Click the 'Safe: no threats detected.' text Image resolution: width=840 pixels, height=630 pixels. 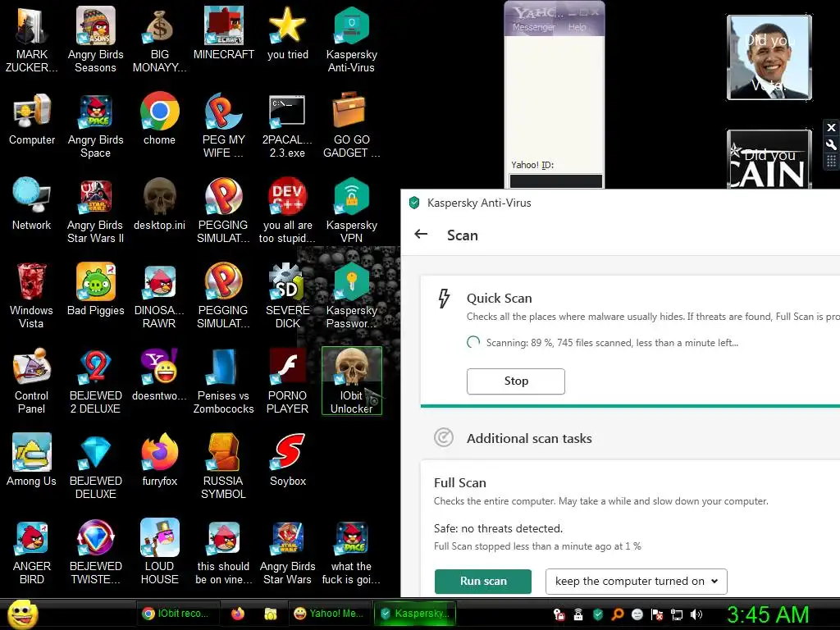[x=498, y=528]
